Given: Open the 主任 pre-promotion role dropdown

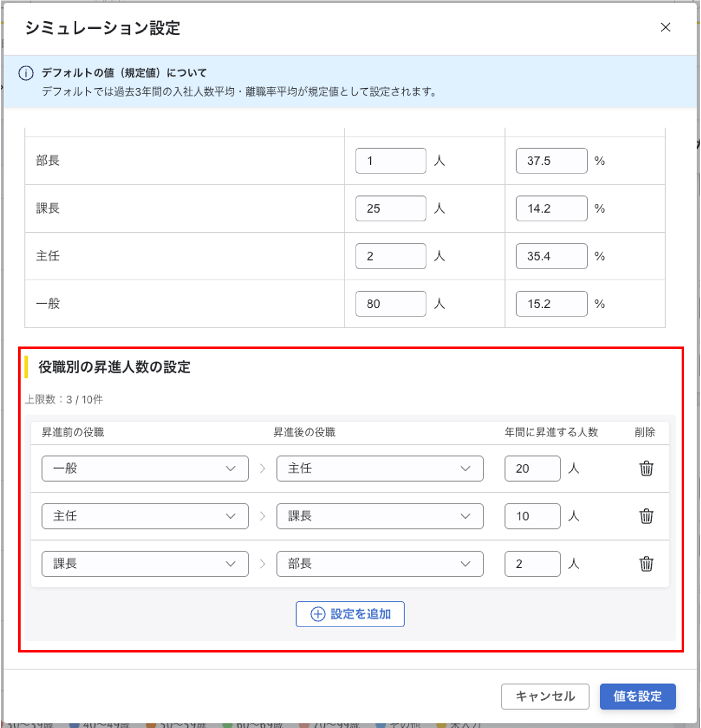Looking at the screenshot, I should point(145,516).
